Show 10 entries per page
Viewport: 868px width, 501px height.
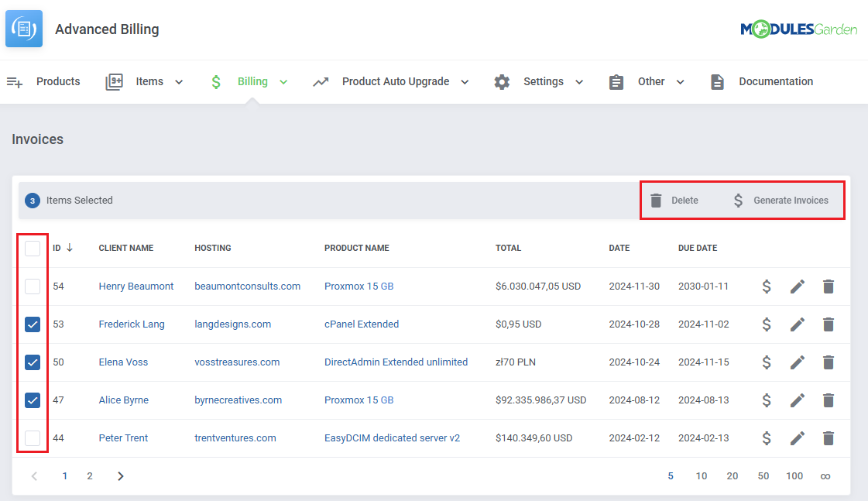pos(702,476)
